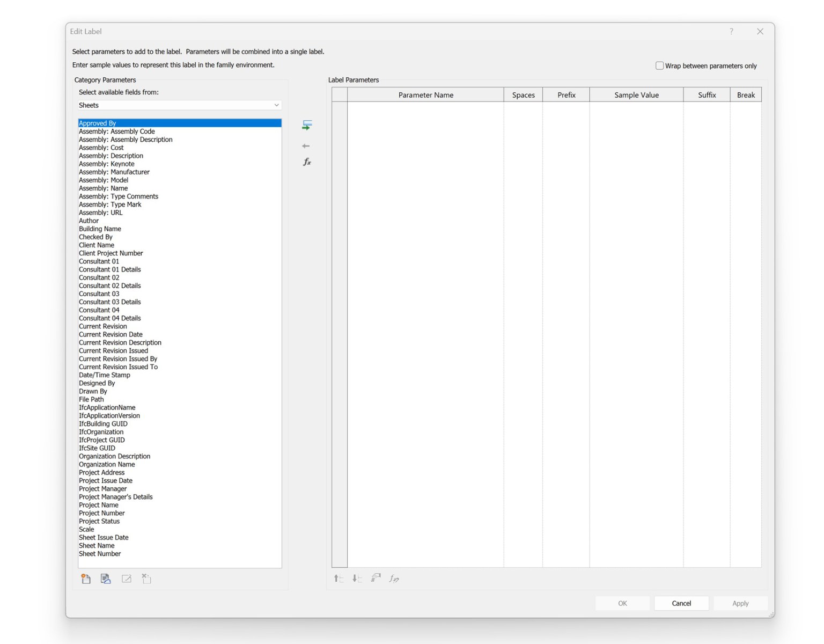The height and width of the screenshot is (644, 824).
Task: Select the Sheet Number parameter
Action: [100, 553]
